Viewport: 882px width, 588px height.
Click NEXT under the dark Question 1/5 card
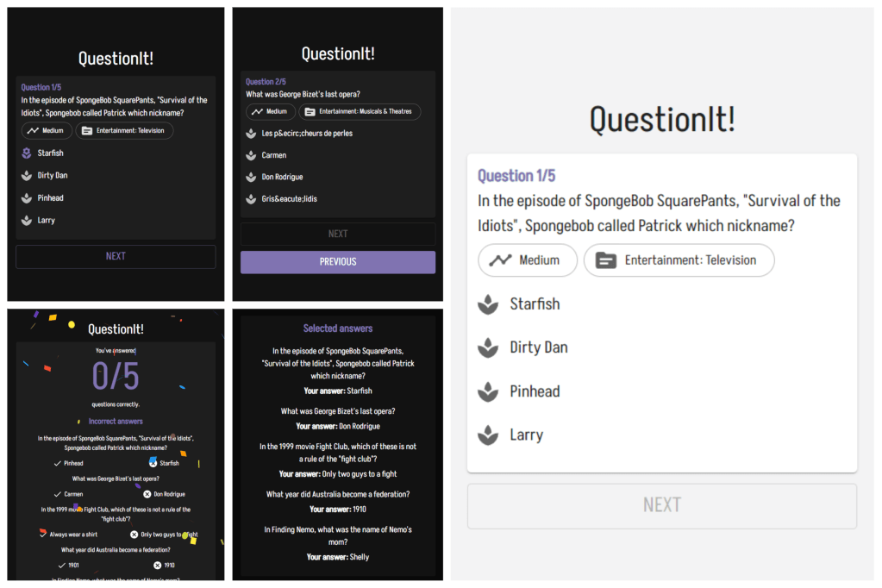pos(116,256)
